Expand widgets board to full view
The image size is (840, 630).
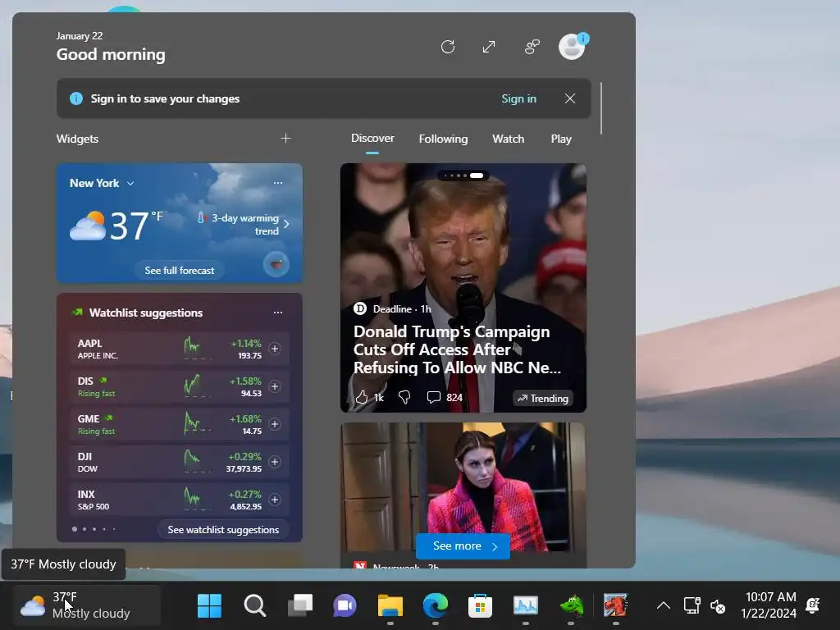coord(489,47)
